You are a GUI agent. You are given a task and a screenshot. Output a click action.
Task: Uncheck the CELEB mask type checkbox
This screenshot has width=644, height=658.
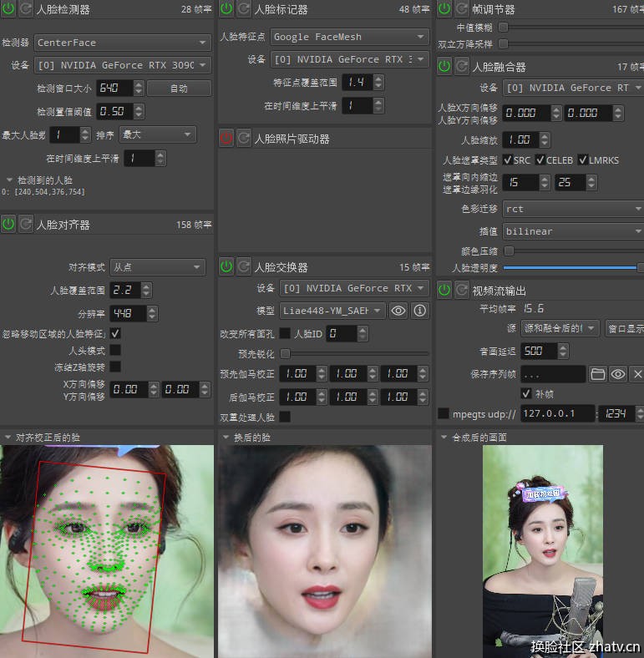pyautogui.click(x=540, y=159)
